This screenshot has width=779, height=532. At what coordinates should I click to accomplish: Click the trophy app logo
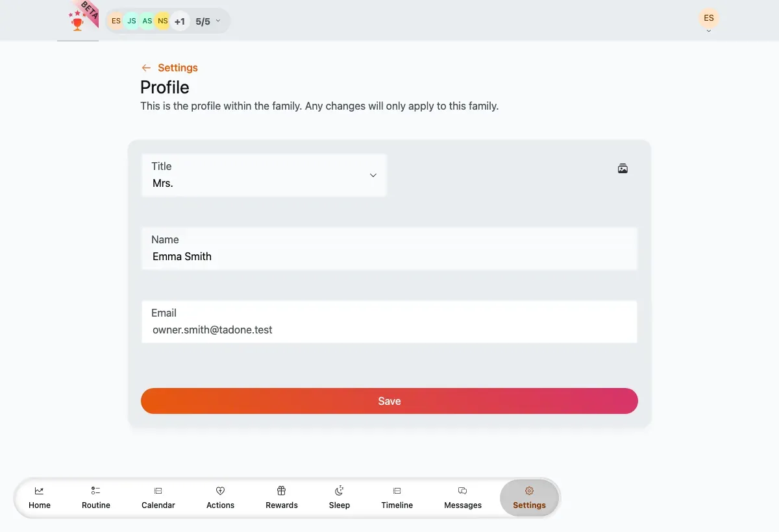point(78,21)
